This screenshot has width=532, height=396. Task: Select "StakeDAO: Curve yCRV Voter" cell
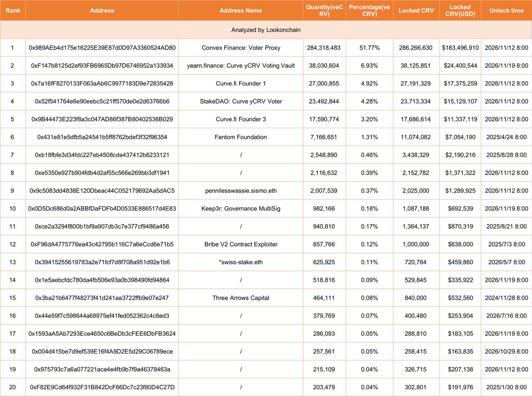click(241, 101)
